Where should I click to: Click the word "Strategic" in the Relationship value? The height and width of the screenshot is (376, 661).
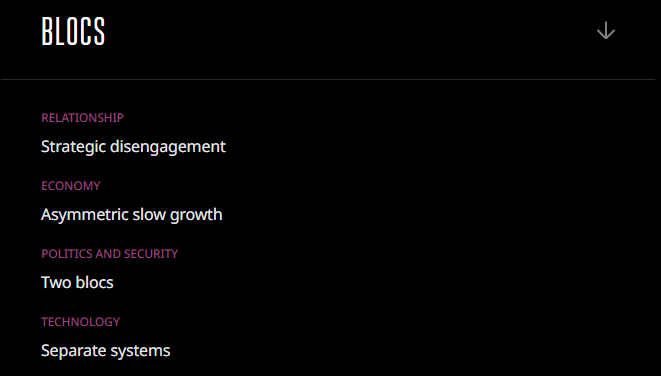[73, 147]
